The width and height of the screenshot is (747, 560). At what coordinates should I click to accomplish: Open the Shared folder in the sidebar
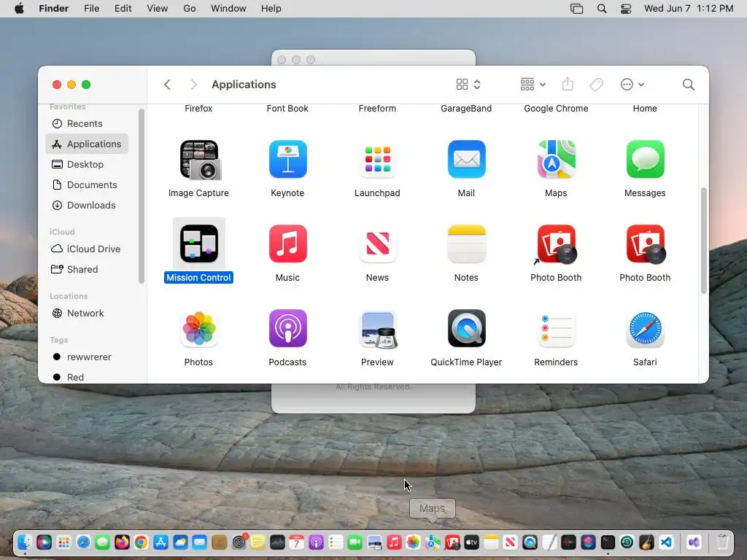click(x=87, y=270)
